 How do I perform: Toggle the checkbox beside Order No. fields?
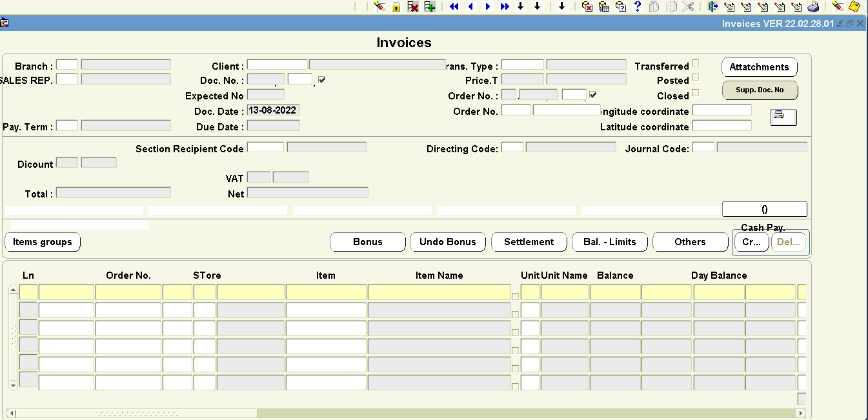pyautogui.click(x=593, y=95)
